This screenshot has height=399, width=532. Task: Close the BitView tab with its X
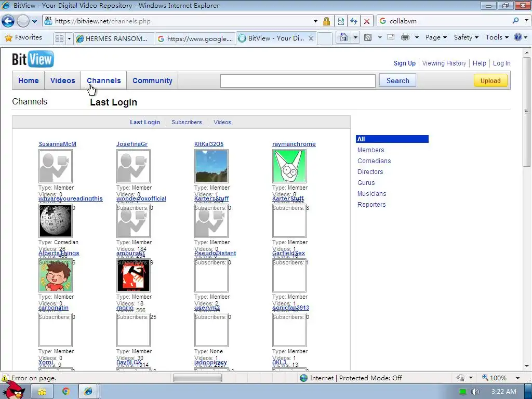(311, 38)
